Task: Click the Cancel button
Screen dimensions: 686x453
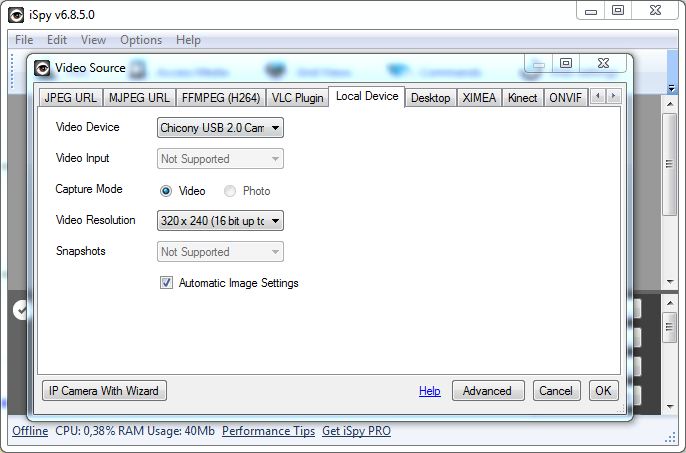Action: (x=556, y=390)
